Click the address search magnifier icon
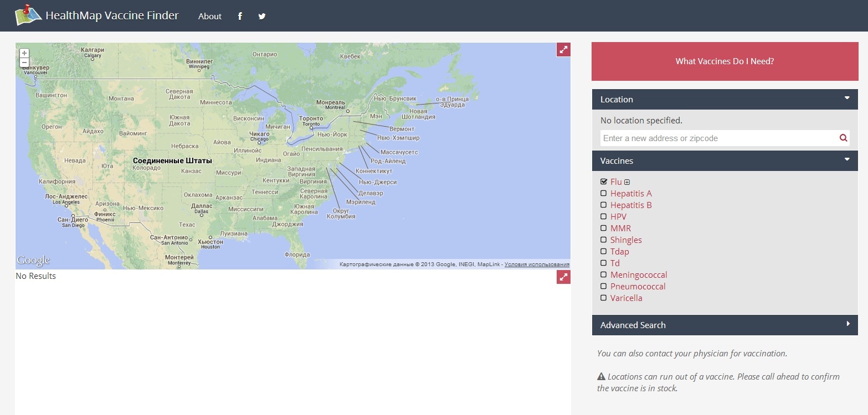The width and height of the screenshot is (868, 415). point(843,138)
